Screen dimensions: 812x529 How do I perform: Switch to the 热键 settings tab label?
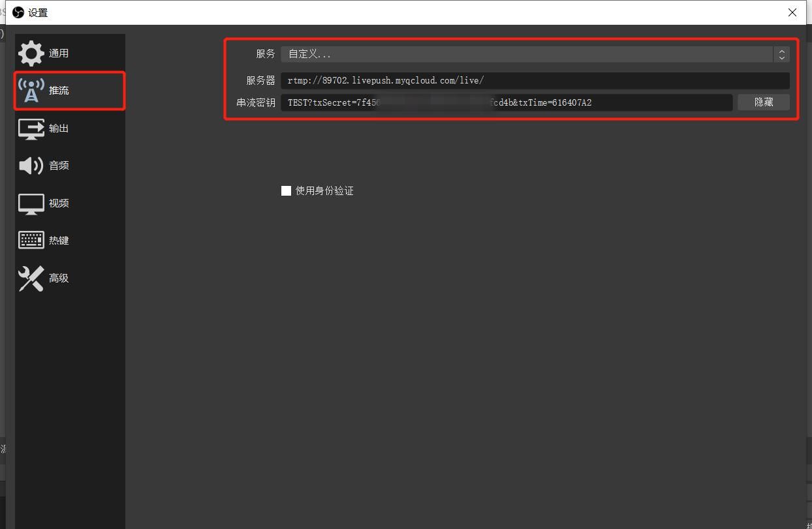pyautogui.click(x=59, y=241)
